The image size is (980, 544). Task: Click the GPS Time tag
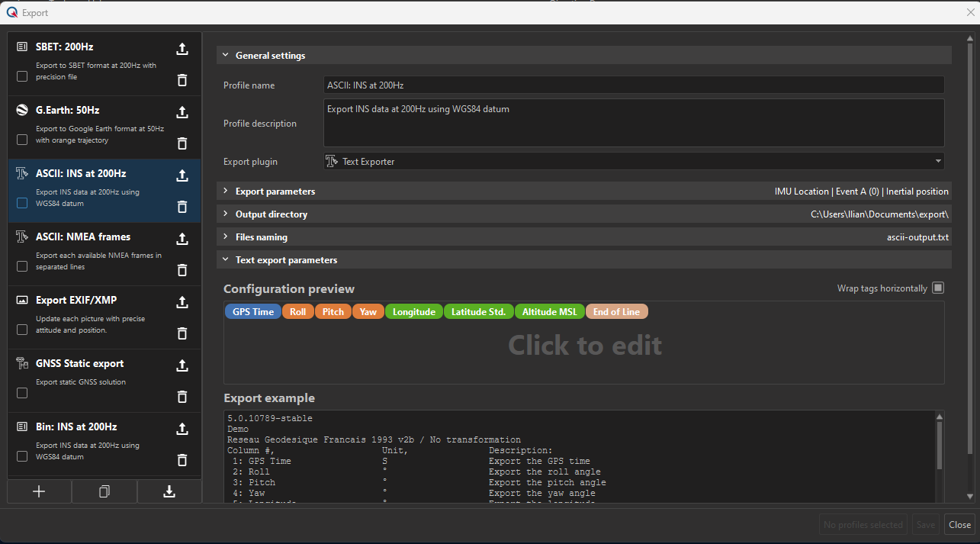click(252, 312)
